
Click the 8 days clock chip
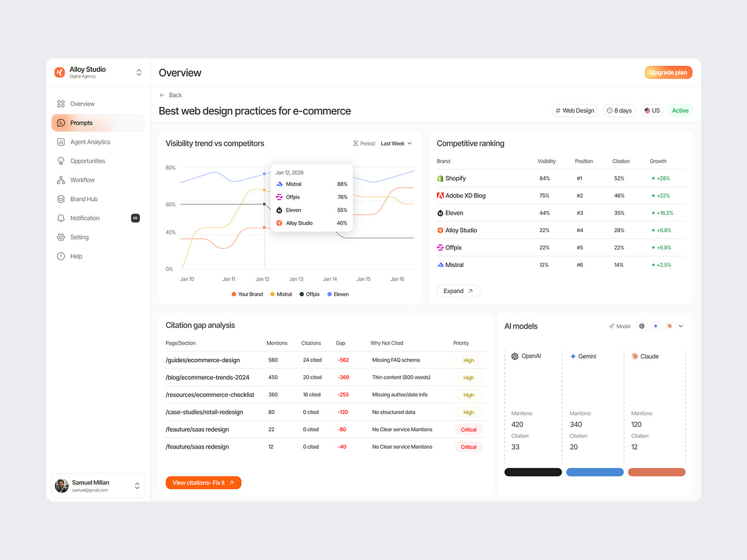pyautogui.click(x=619, y=111)
